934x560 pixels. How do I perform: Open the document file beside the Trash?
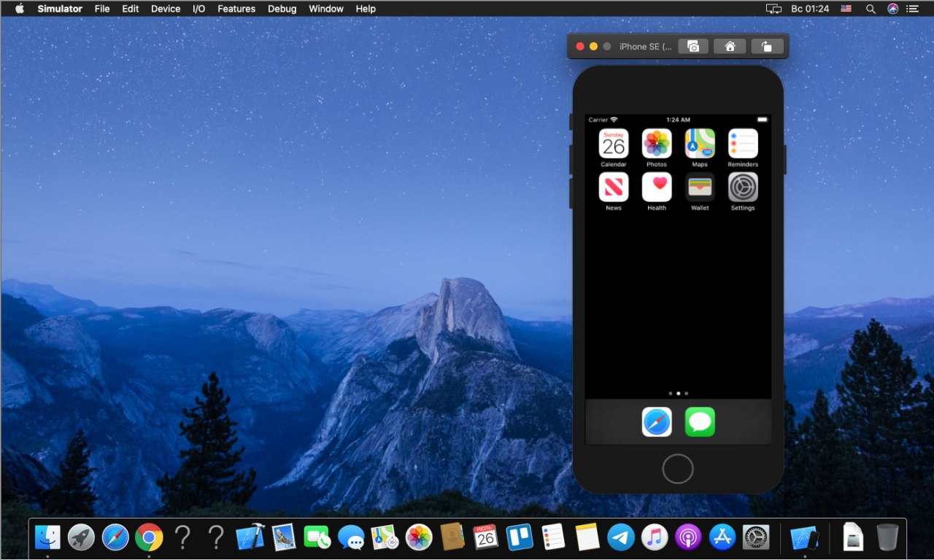click(x=853, y=538)
